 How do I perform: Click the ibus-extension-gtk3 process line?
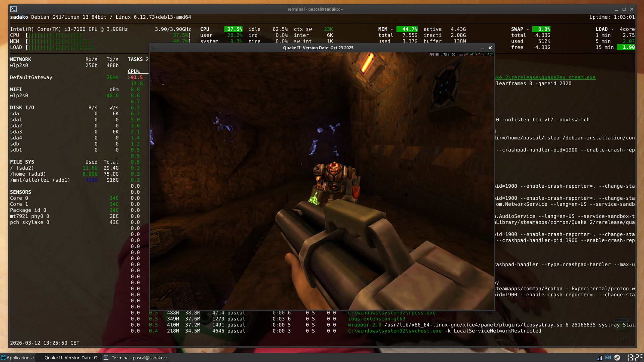click(x=377, y=319)
